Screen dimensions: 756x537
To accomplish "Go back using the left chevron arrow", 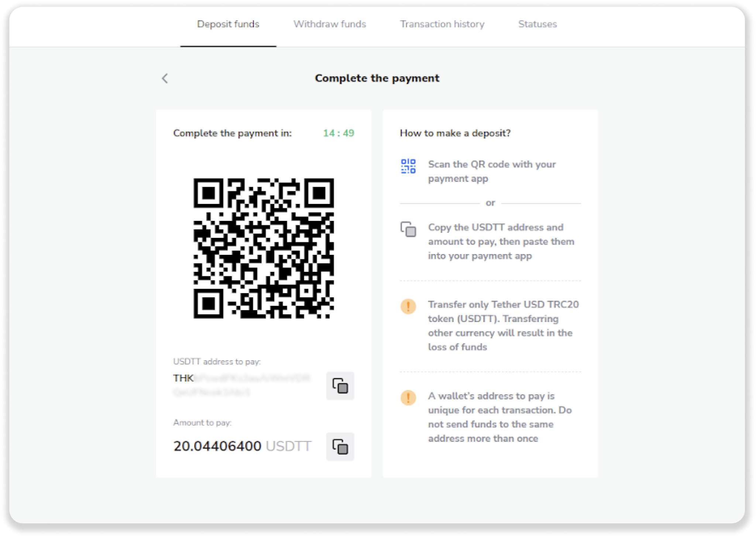I will [165, 78].
